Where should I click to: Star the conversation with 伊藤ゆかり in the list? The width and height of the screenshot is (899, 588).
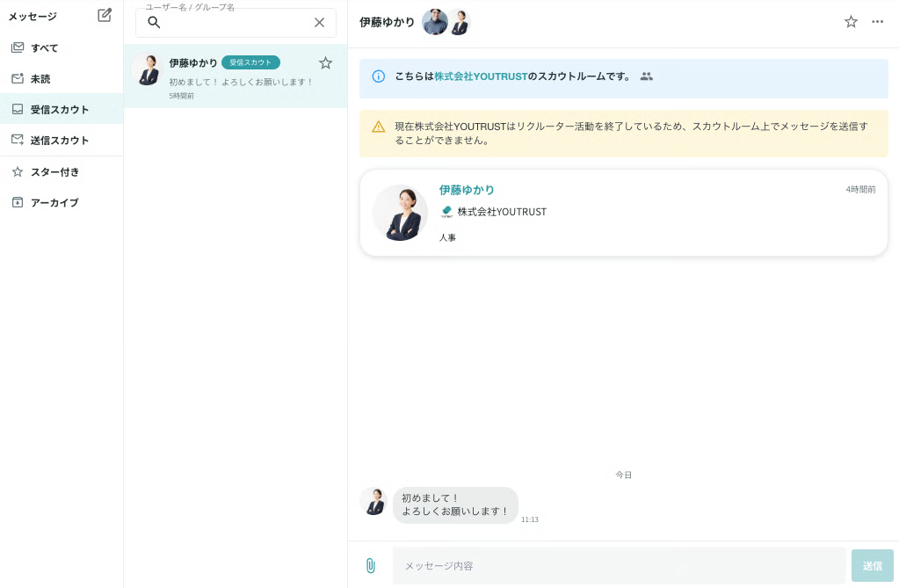tap(325, 62)
